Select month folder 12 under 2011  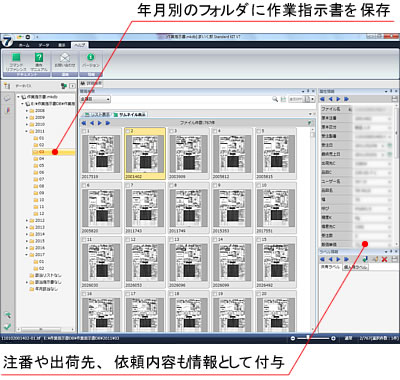tap(39, 213)
